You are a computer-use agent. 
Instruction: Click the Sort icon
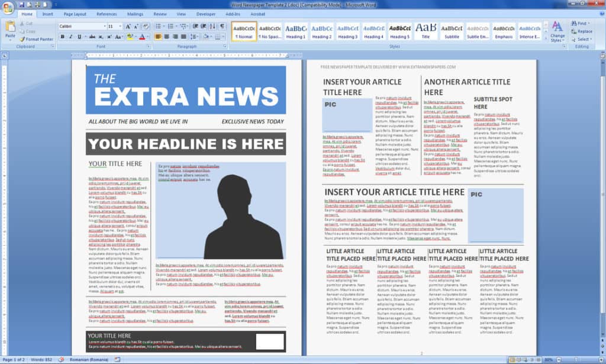click(212, 26)
